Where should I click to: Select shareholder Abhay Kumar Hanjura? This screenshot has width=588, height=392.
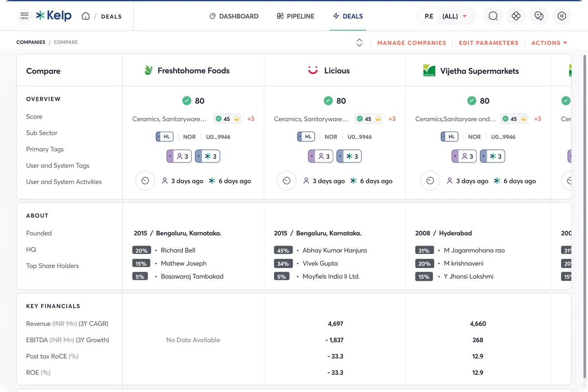click(335, 250)
